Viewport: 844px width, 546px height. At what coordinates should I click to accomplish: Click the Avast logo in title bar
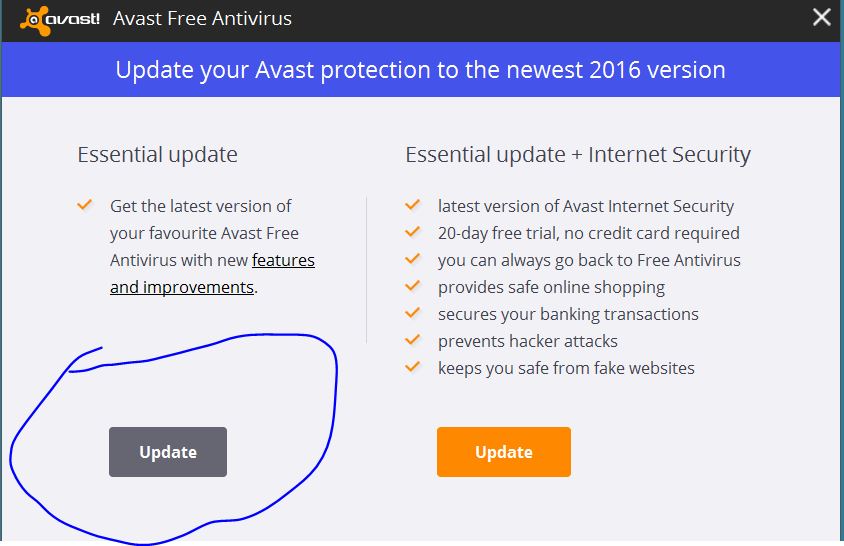(x=60, y=20)
